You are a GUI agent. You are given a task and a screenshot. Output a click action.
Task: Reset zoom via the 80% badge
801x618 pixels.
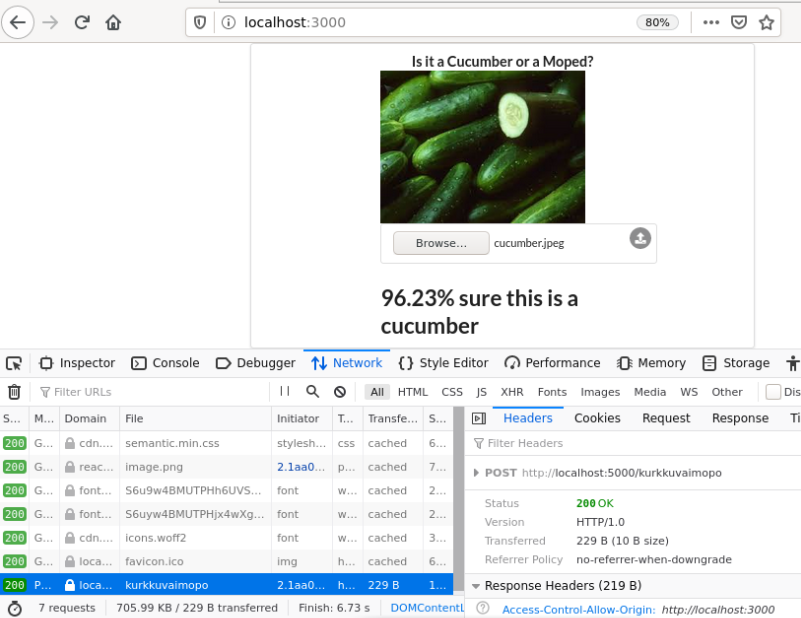click(657, 22)
